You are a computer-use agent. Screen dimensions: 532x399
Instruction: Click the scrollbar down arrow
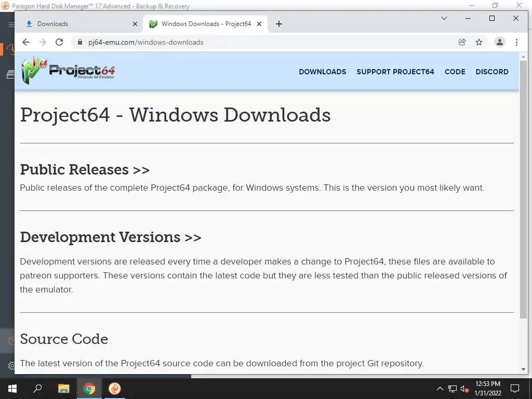pos(523,369)
